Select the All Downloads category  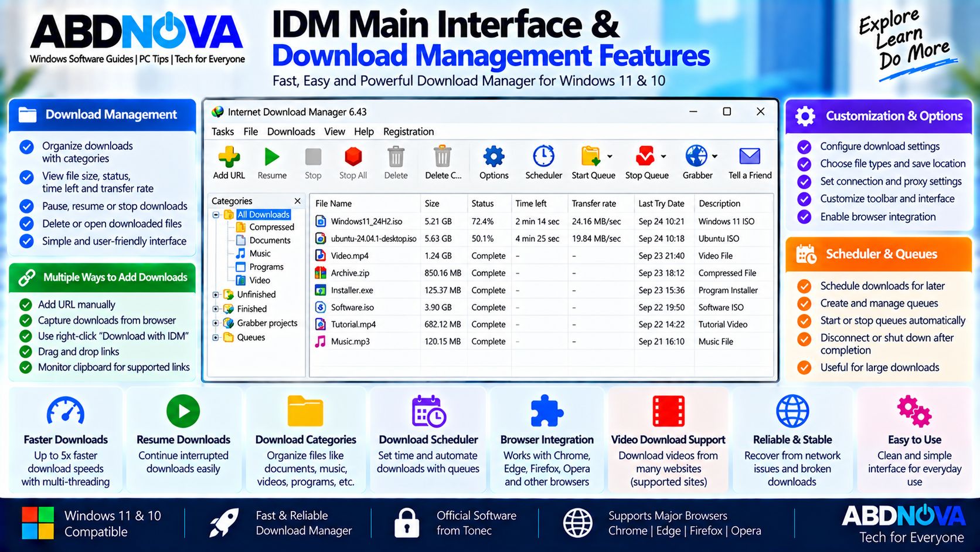[263, 215]
